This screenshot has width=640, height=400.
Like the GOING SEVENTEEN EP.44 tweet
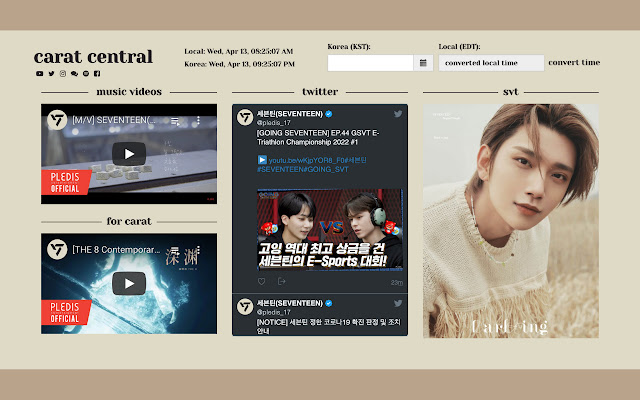click(x=262, y=281)
